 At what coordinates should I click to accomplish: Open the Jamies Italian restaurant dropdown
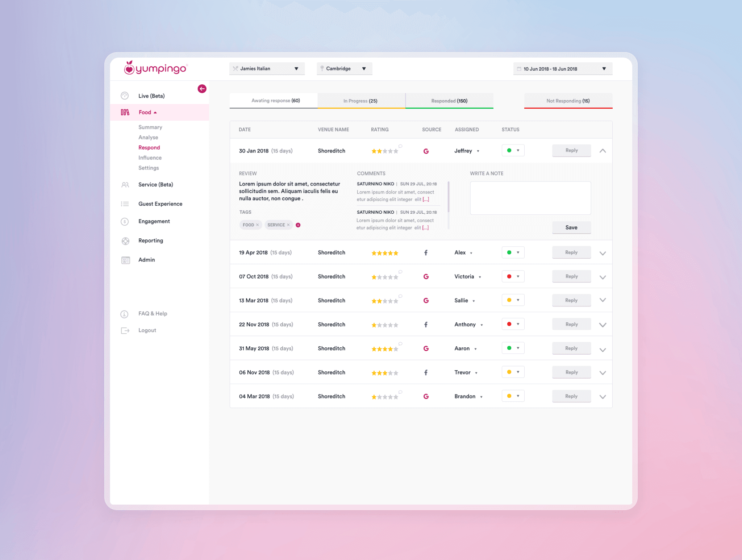[267, 68]
